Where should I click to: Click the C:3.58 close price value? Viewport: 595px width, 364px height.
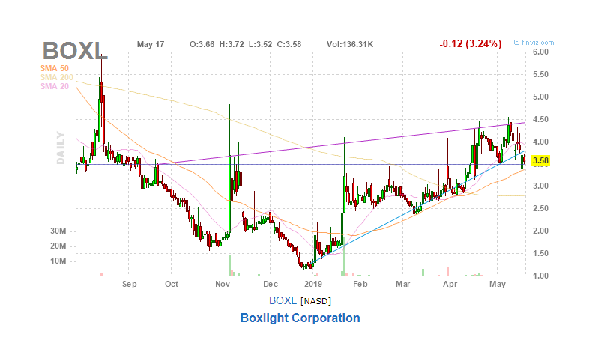(289, 44)
